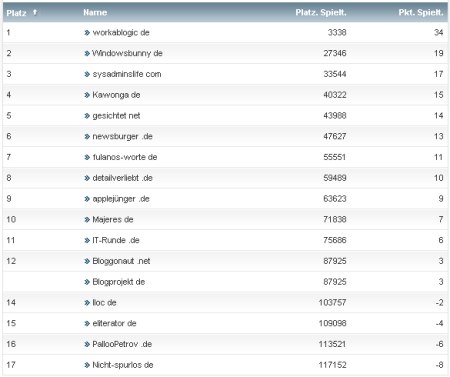The height and width of the screenshot is (377, 450).
Task: Select points value 19 for Windowsbunny
Action: point(439,53)
